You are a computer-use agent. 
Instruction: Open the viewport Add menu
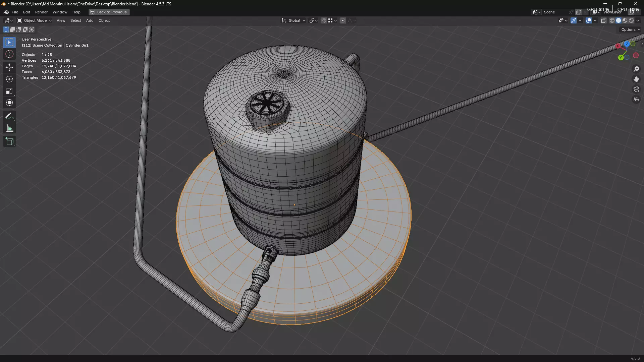pyautogui.click(x=90, y=20)
